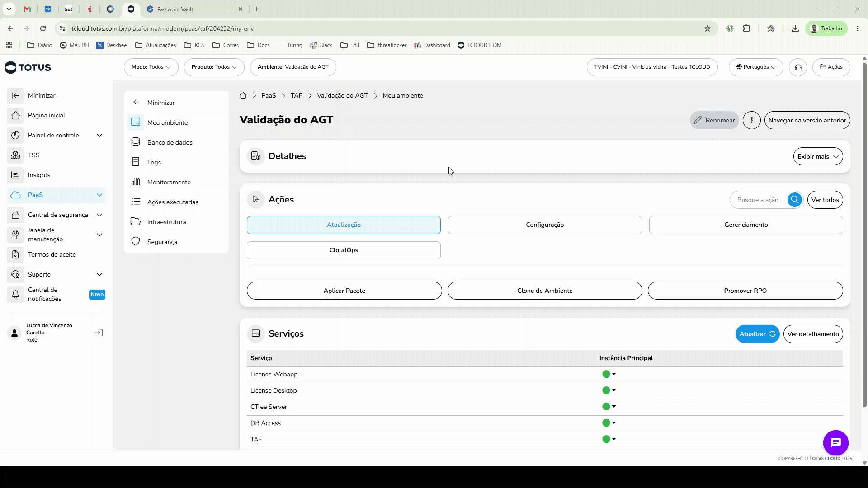Expand Painel de controle menu
This screenshot has width=868, height=488.
99,135
